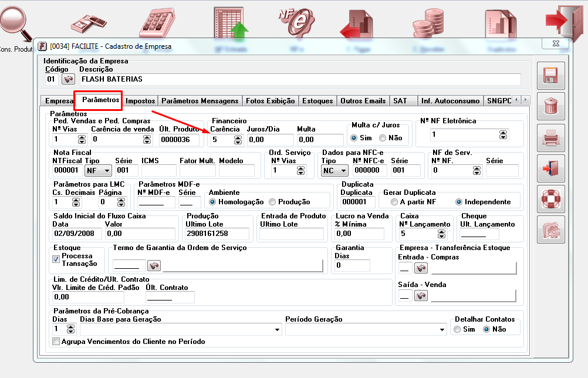
Task: Select Não for Multa c/ Juros
Action: (x=383, y=138)
